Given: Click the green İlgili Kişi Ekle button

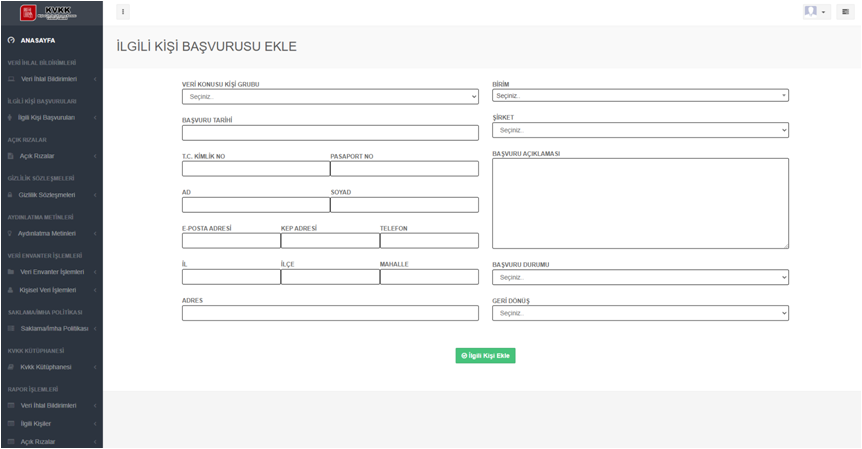Looking at the screenshot, I should tap(485, 355).
